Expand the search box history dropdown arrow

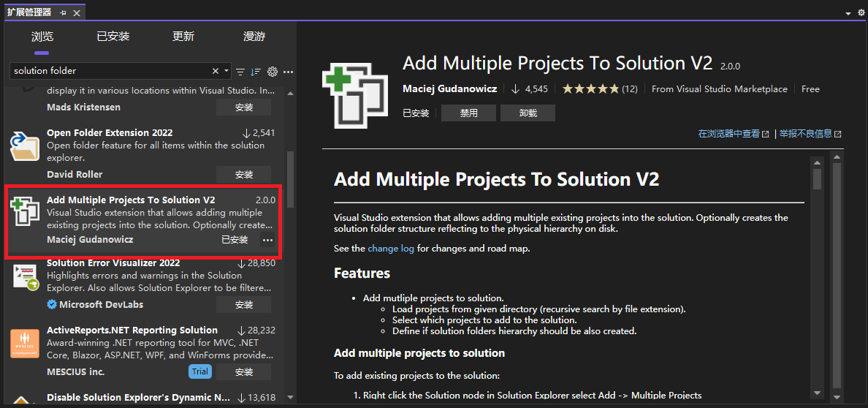[226, 71]
